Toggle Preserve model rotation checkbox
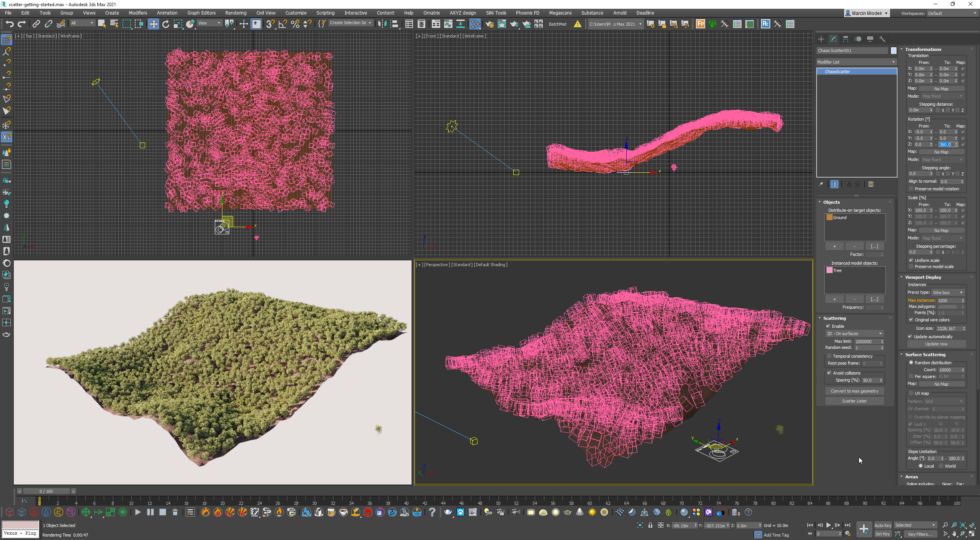This screenshot has height=540, width=980. point(911,189)
